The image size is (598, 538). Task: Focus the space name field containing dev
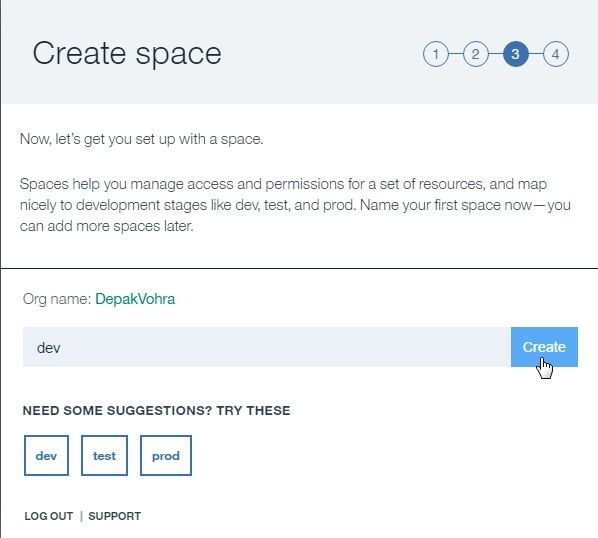tap(267, 347)
